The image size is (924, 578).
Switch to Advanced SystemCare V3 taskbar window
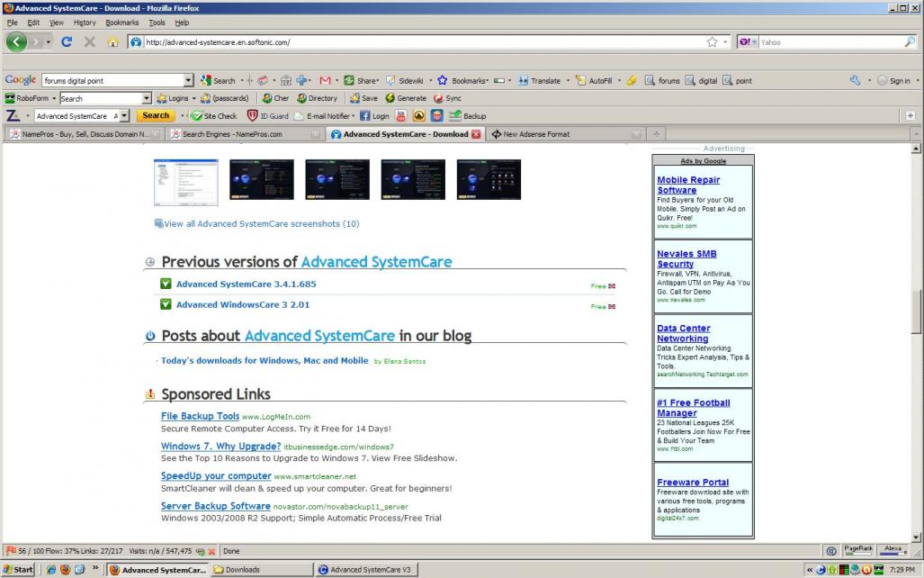(x=366, y=569)
